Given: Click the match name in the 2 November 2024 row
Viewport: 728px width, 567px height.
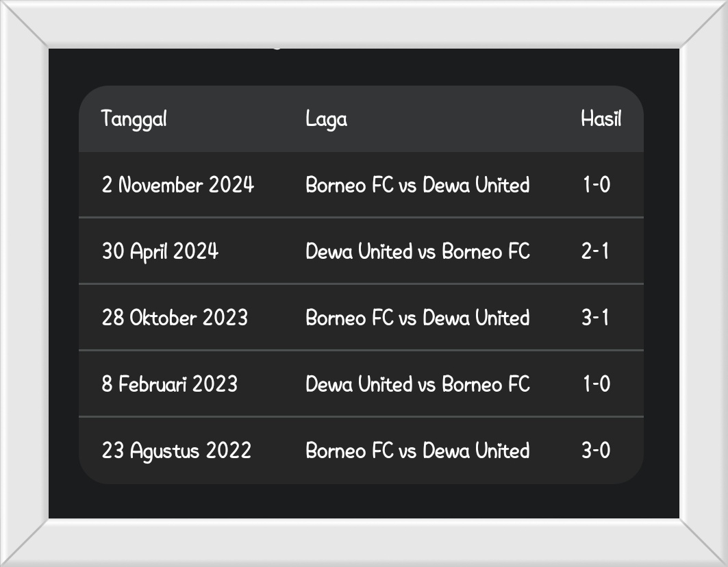Looking at the screenshot, I should pyautogui.click(x=417, y=185).
